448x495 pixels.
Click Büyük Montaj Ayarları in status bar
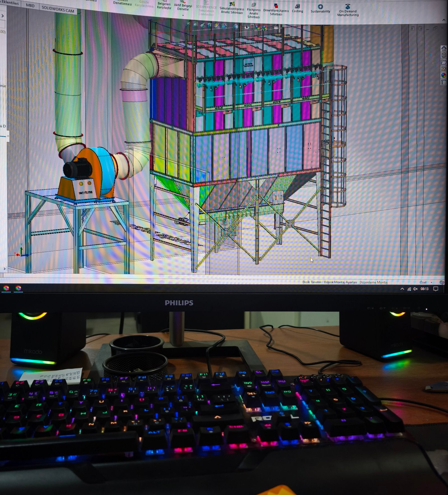(340, 282)
